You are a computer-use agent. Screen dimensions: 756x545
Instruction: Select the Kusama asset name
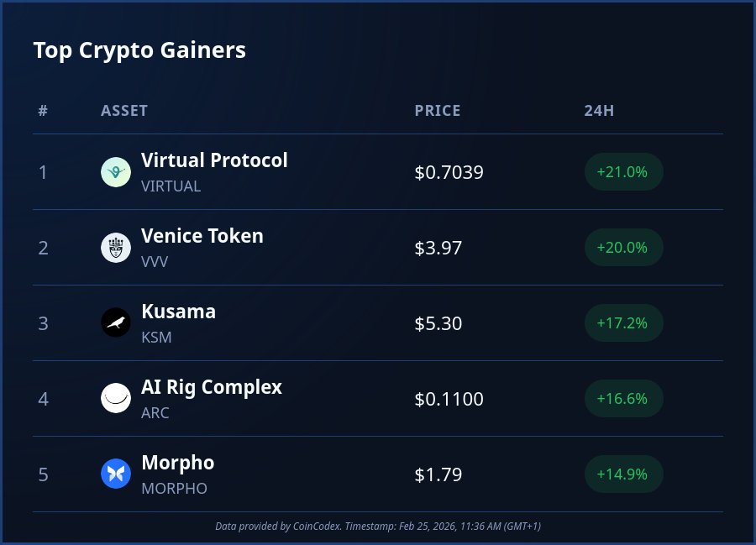[178, 312]
